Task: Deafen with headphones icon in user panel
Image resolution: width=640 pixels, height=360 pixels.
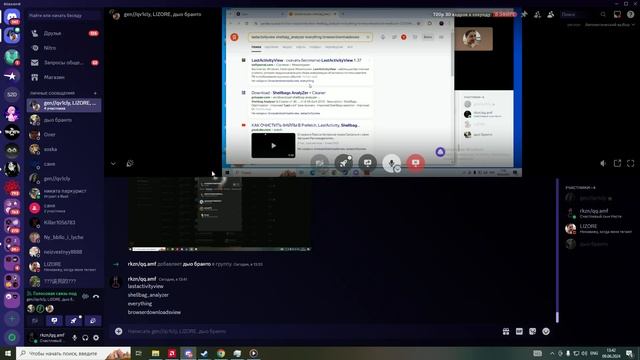Action: [85, 338]
